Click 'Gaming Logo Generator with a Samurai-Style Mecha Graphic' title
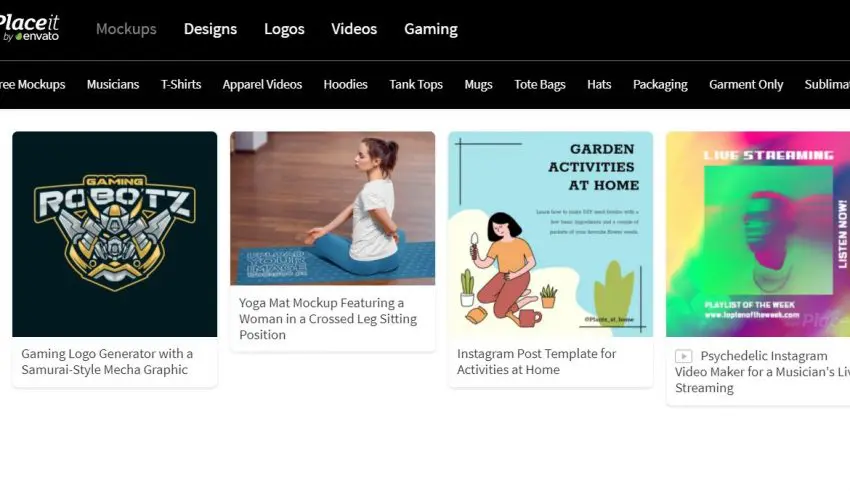Screen dimensions: 850x491 point(107,361)
